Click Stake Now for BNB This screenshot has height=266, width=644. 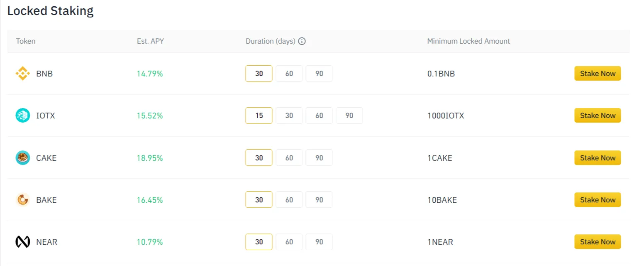[597, 73]
